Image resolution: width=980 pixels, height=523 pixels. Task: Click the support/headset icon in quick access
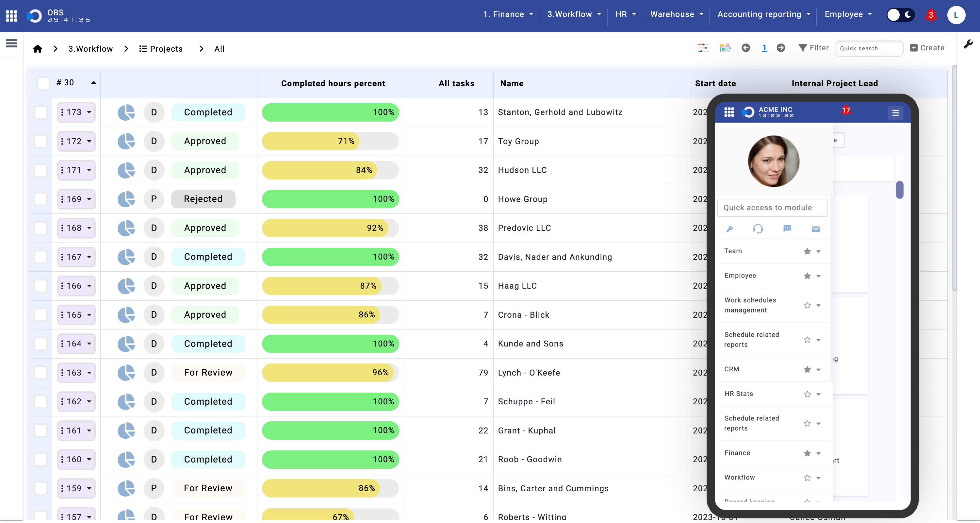click(x=758, y=229)
